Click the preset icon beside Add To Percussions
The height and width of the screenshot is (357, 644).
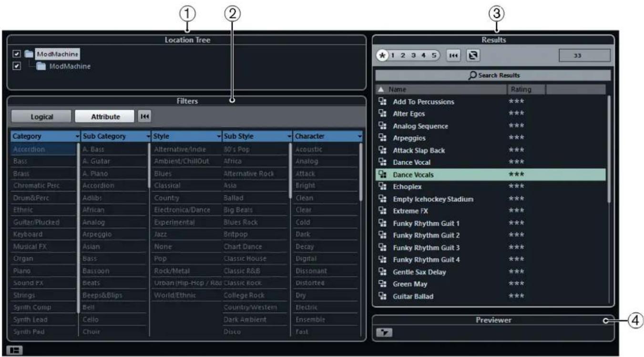point(382,102)
